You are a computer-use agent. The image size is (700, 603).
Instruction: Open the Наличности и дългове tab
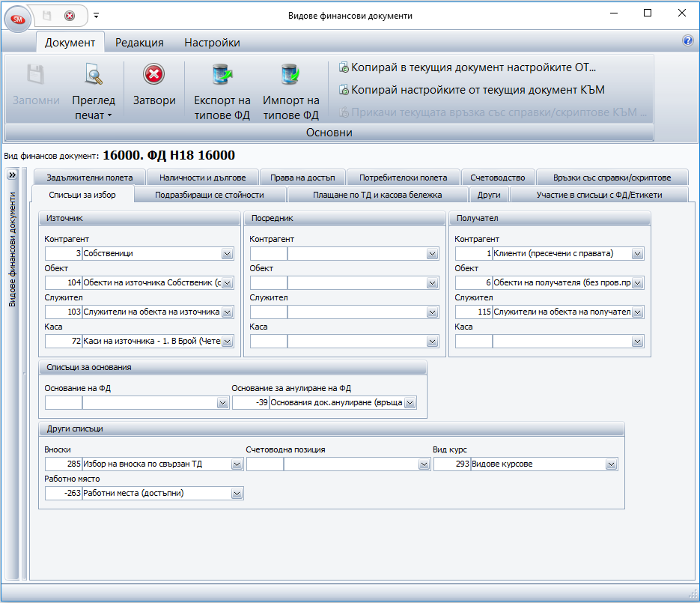click(x=203, y=178)
